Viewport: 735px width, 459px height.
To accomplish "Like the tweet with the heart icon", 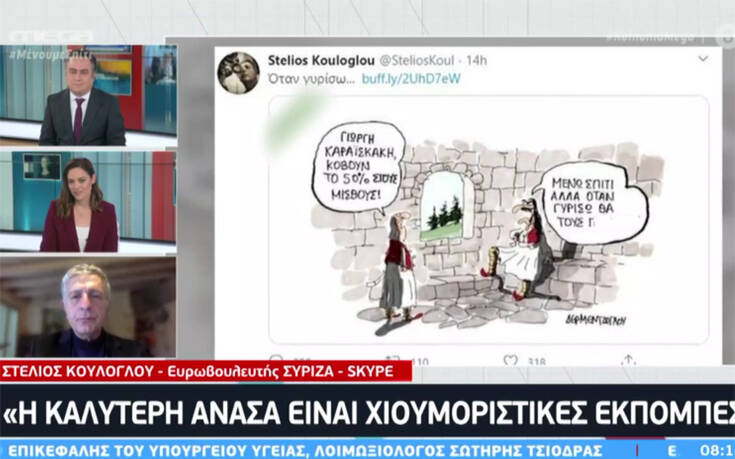I will click(510, 360).
